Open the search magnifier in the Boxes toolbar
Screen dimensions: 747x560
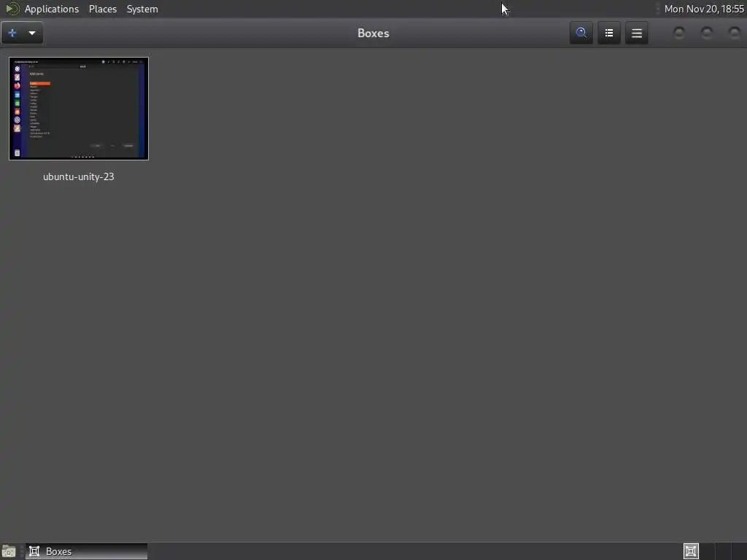tap(581, 33)
